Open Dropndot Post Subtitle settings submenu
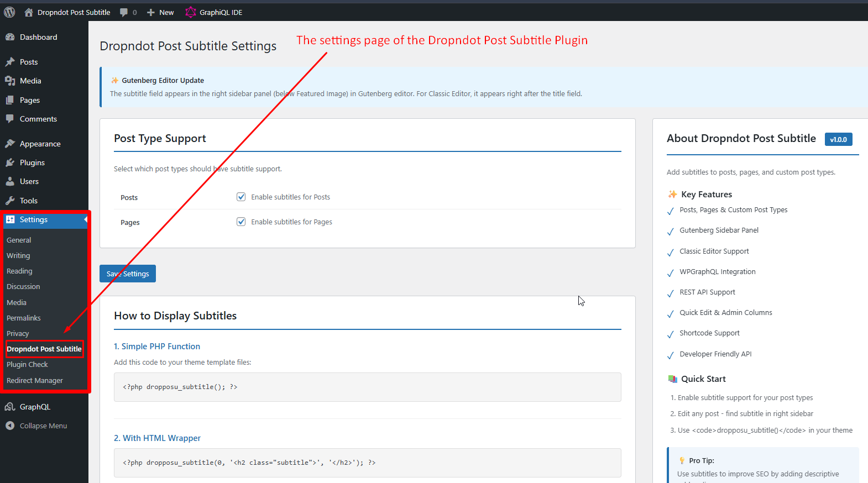868x483 pixels. 44,349
